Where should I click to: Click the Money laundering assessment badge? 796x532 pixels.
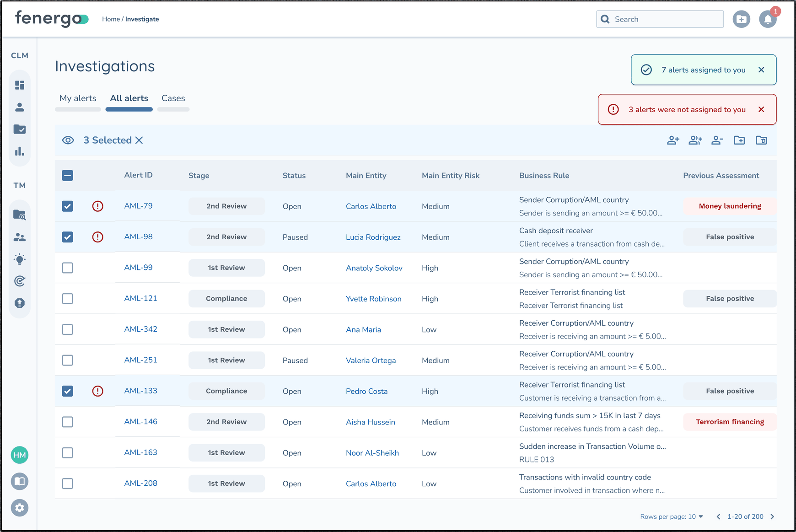pos(730,206)
